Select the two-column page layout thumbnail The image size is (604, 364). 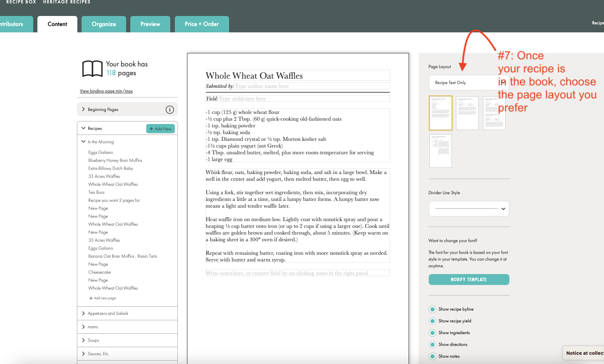[x=467, y=113]
